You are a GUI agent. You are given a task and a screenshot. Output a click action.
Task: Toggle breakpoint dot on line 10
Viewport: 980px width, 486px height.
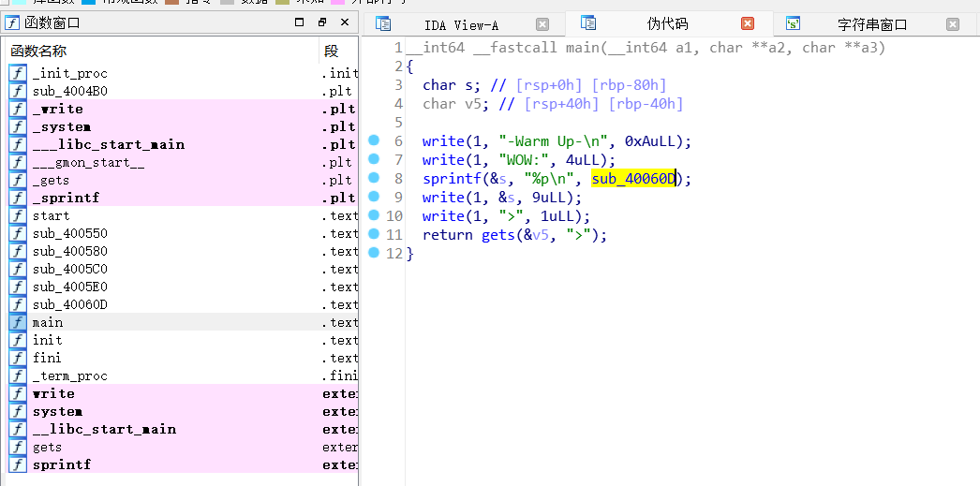374,214
